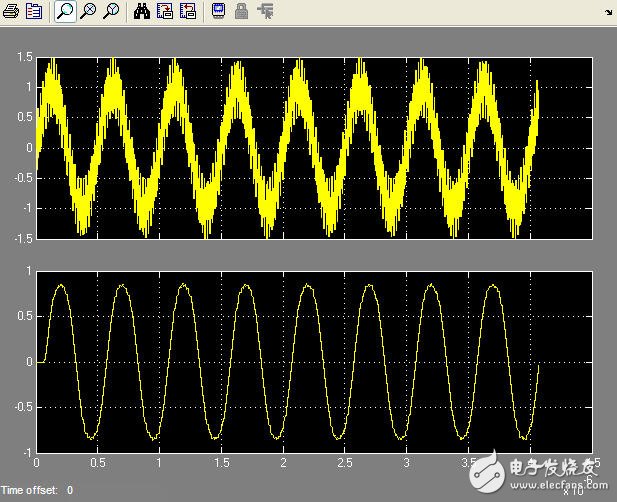Toggle the Floating scope button

218,12
